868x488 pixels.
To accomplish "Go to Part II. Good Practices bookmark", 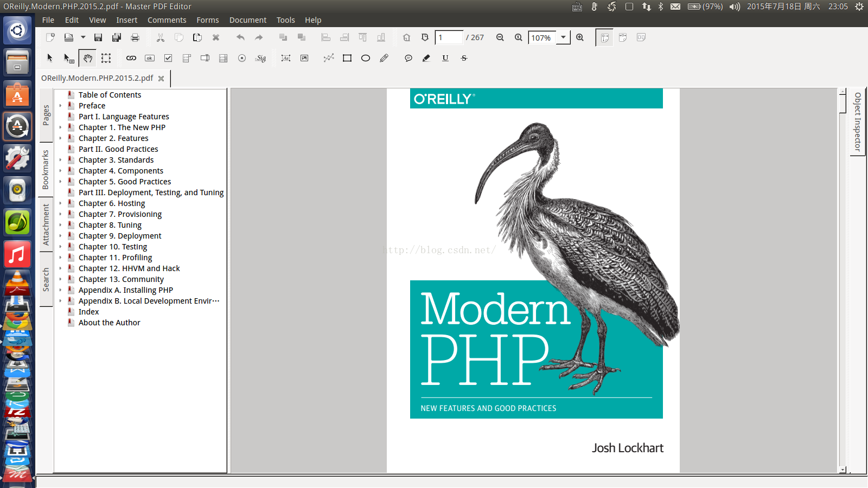I will tap(118, 149).
